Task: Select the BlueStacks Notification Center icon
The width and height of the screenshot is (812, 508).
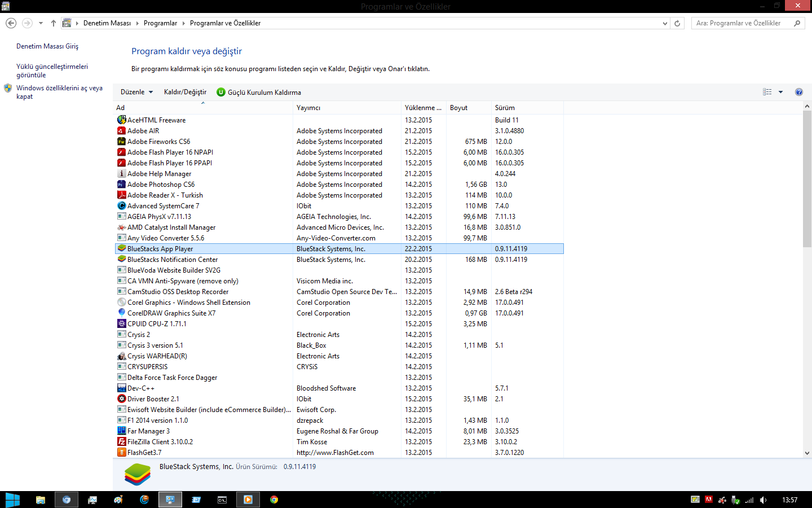Action: (121, 259)
